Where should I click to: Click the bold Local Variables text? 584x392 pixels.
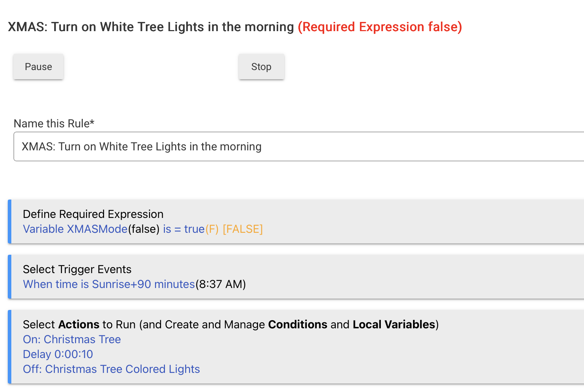(x=394, y=324)
